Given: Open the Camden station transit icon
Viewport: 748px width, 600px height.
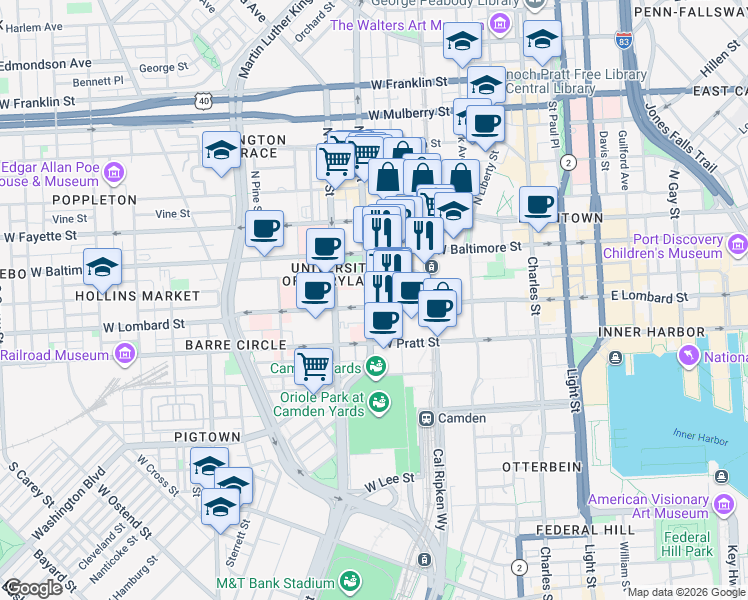Looking at the screenshot, I should [x=426, y=418].
